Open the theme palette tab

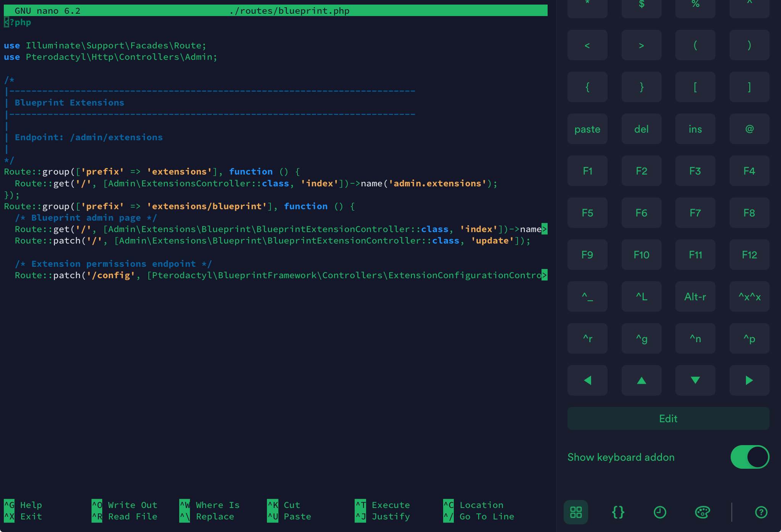click(702, 512)
